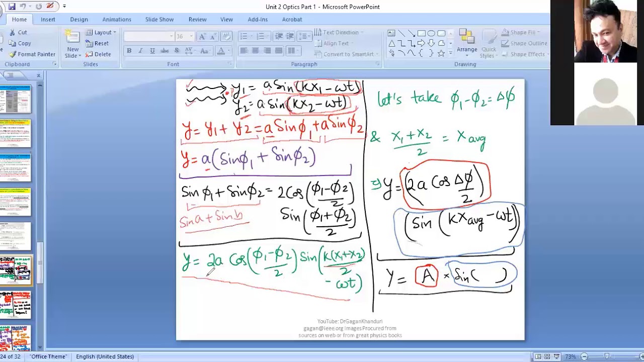
Task: Select the 5-Point Star shape
Action: (441, 53)
